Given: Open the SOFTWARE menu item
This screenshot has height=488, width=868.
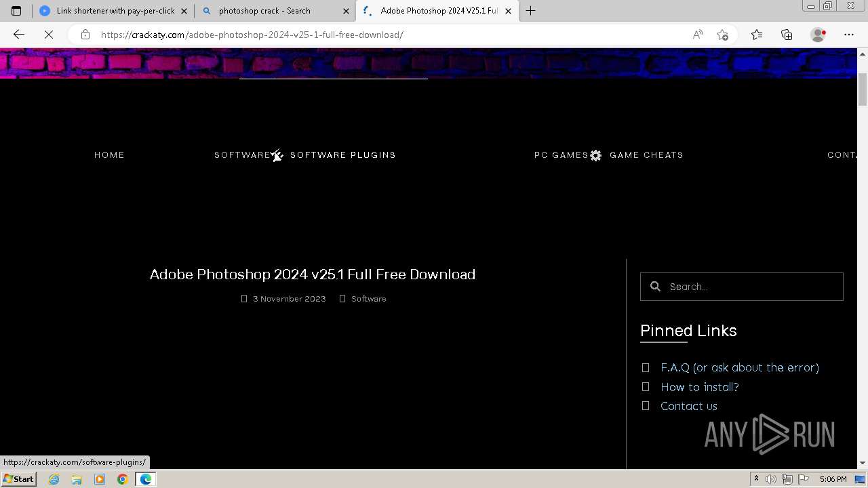Looking at the screenshot, I should click(242, 155).
